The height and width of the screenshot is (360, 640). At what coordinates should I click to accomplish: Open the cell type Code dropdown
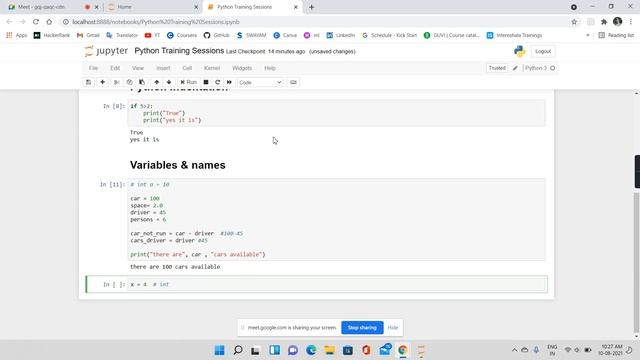coord(260,82)
